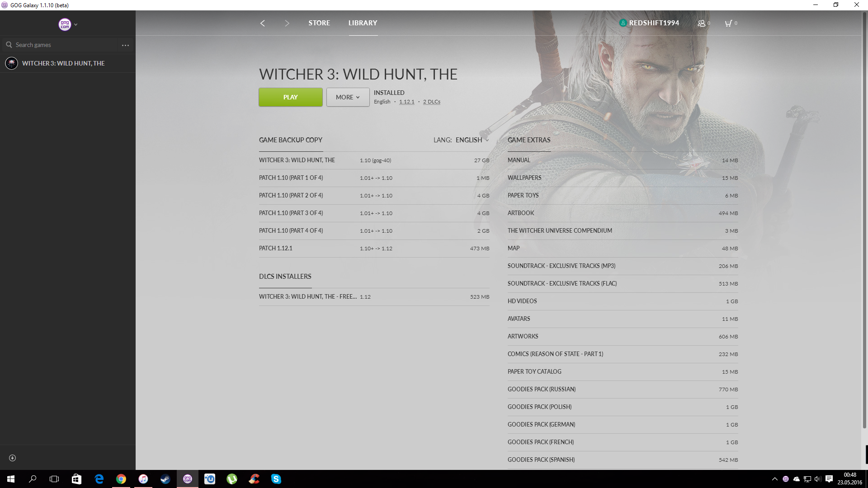Click the vertical scrollbar of the page
Viewport: 868px width, 488px height.
coord(864,220)
